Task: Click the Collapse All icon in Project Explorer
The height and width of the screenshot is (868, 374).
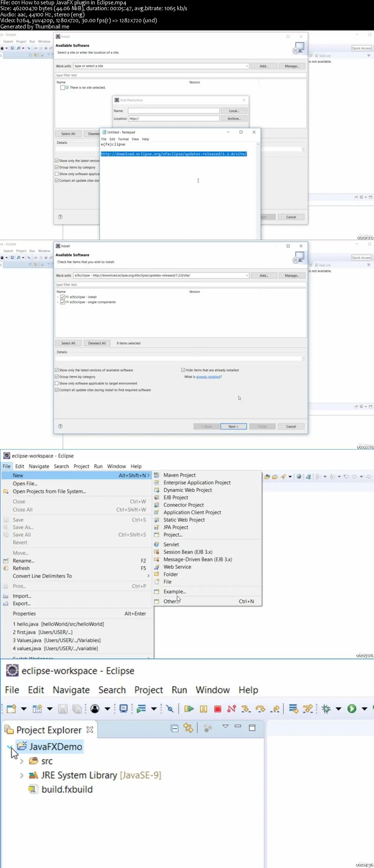Action: tap(175, 728)
